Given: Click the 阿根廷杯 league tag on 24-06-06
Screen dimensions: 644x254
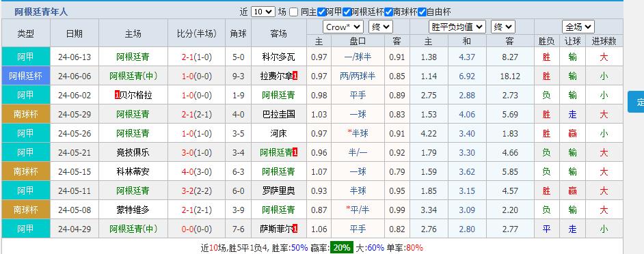Looking at the screenshot, I should pyautogui.click(x=26, y=76).
